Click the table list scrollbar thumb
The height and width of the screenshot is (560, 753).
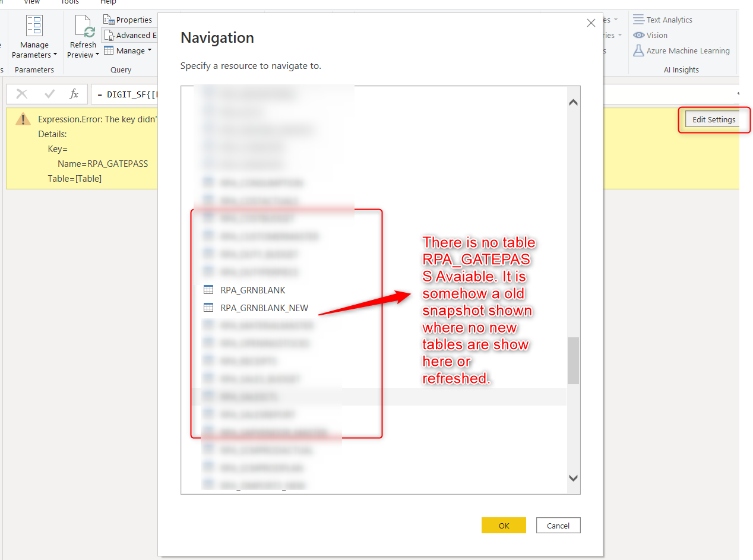coord(573,360)
